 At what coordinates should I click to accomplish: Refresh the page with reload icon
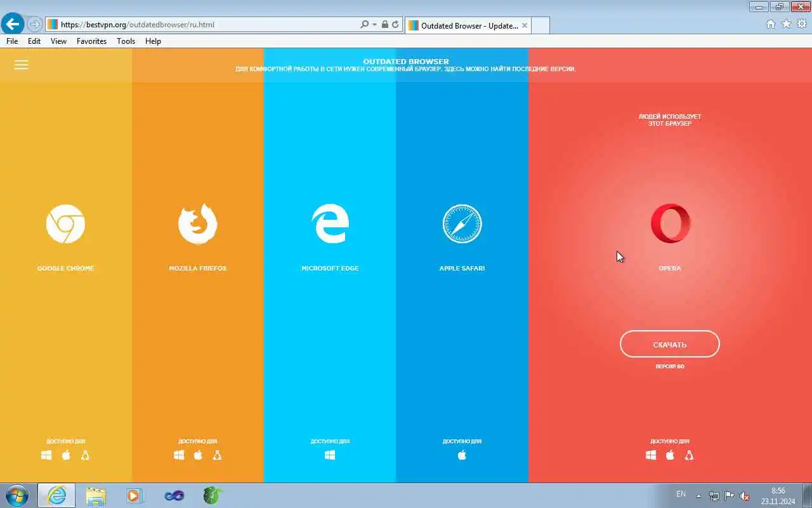(x=395, y=25)
